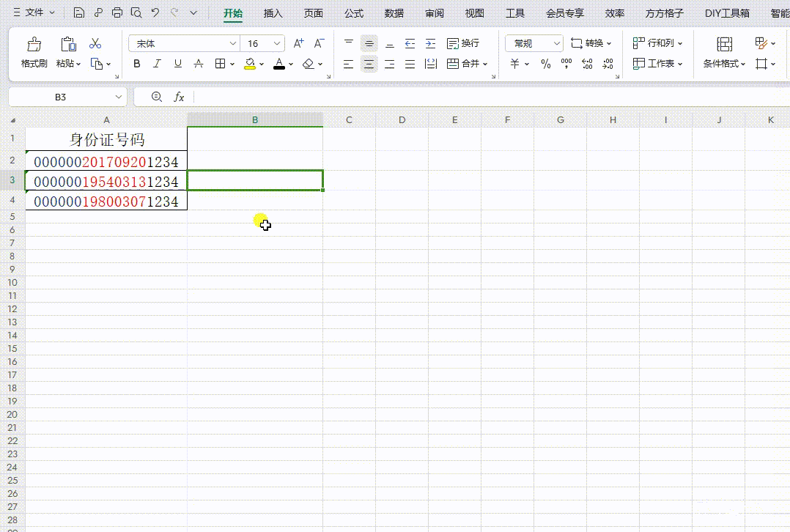Switch to the 公式 tab

354,14
